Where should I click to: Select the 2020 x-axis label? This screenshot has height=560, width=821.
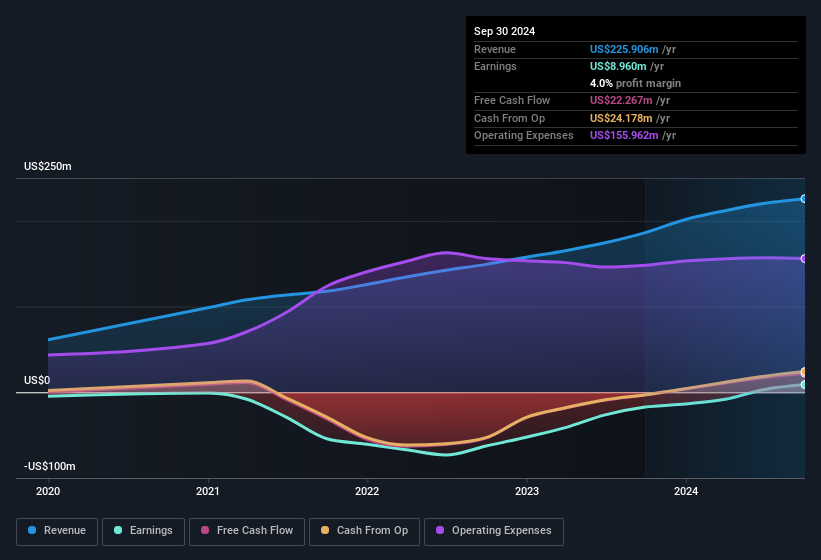tap(48, 491)
